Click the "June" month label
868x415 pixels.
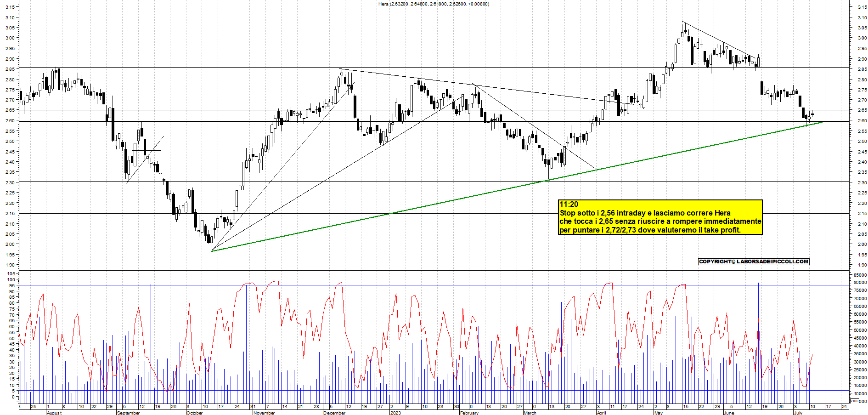[x=729, y=413]
